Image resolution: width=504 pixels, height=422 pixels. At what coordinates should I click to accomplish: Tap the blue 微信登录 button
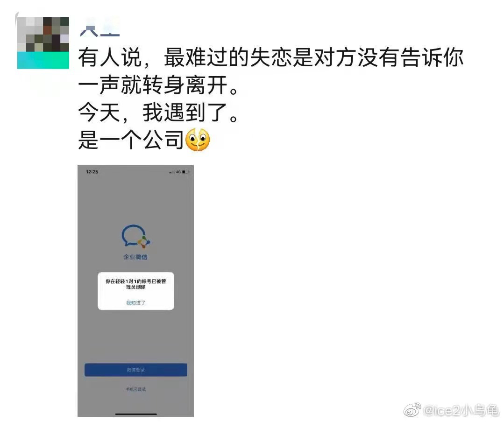(x=135, y=370)
